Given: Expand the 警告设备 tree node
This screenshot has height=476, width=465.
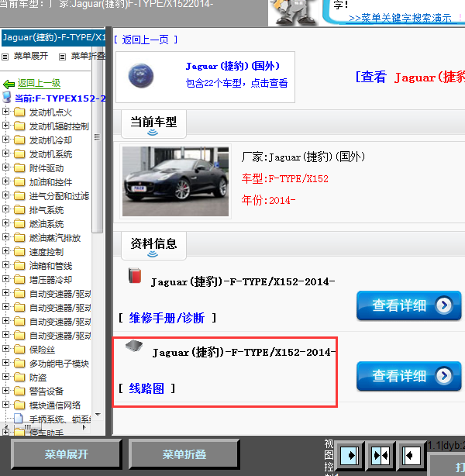Looking at the screenshot, I should click(x=5, y=391).
